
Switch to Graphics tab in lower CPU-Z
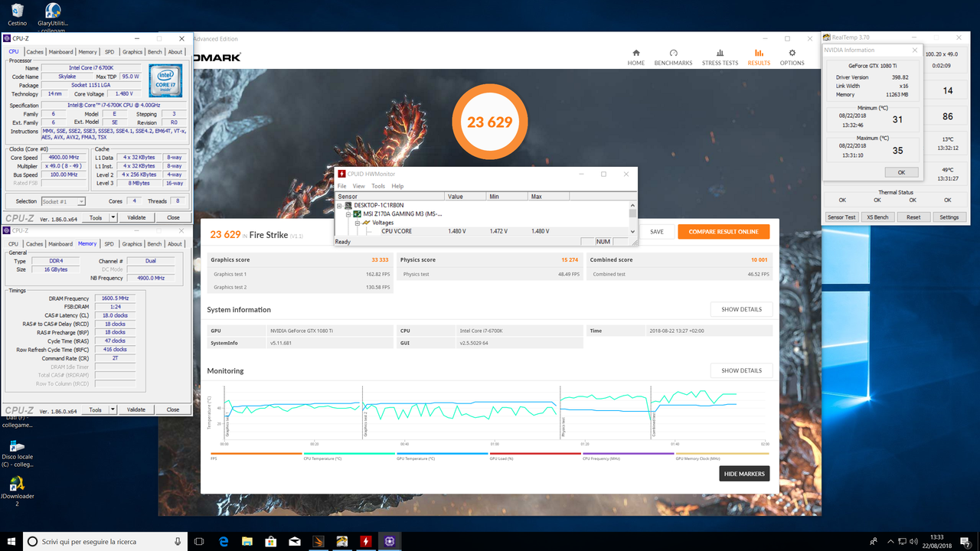[x=132, y=244]
